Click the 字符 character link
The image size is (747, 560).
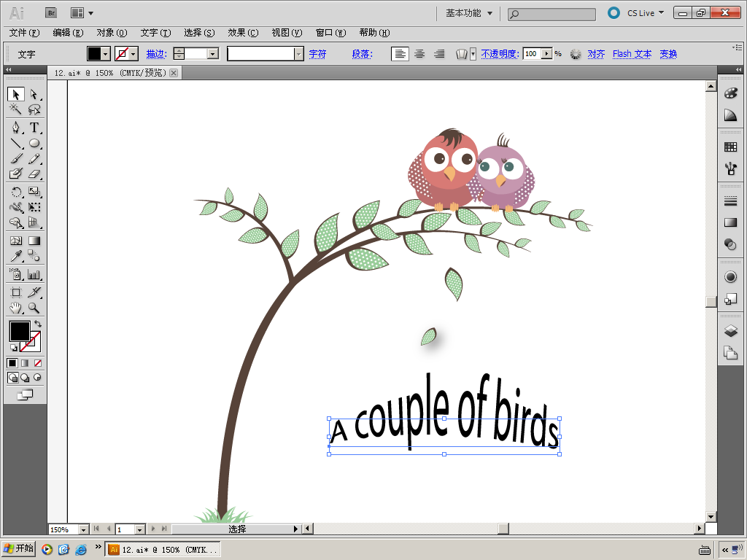317,54
